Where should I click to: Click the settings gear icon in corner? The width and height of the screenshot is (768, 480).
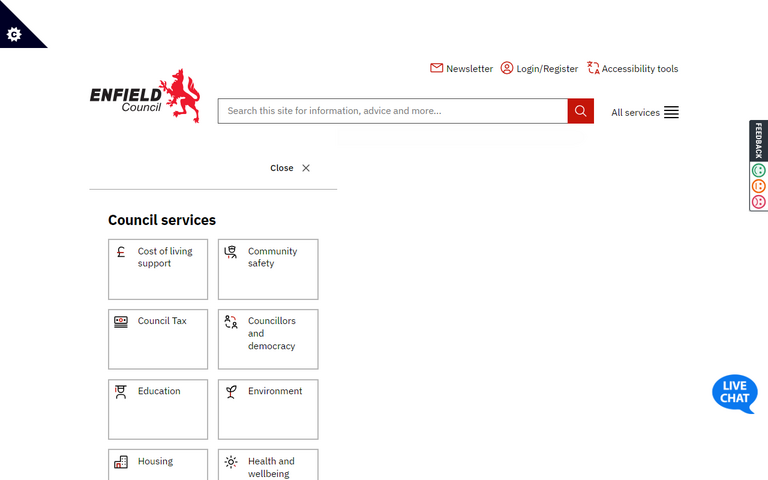pos(14,34)
